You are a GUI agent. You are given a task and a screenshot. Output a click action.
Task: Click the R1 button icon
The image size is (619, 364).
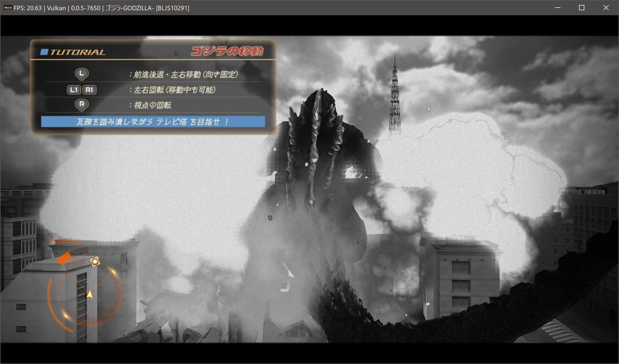pos(89,90)
